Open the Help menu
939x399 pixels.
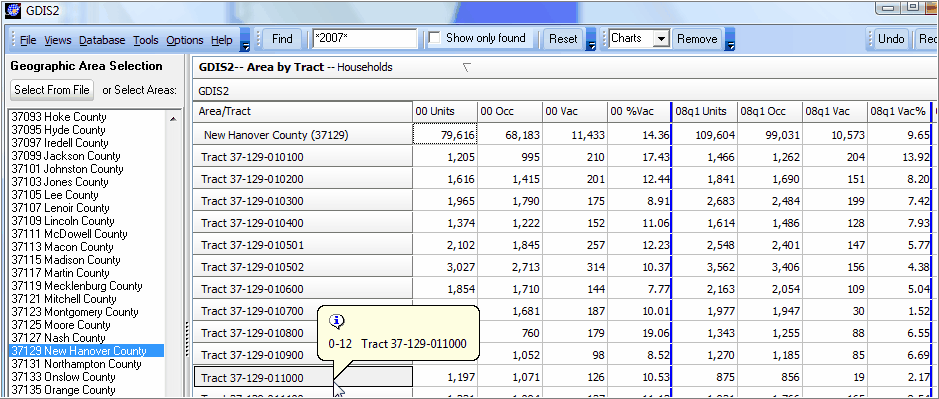click(x=222, y=40)
